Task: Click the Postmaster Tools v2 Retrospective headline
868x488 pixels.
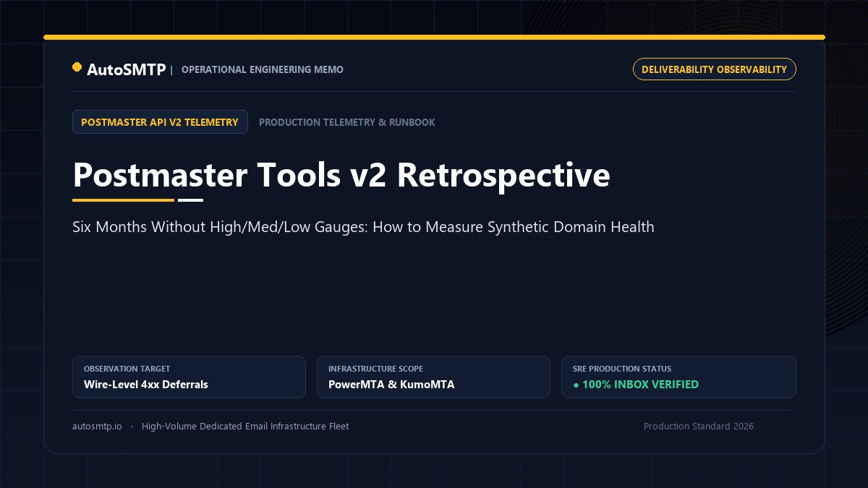Action: point(341,175)
